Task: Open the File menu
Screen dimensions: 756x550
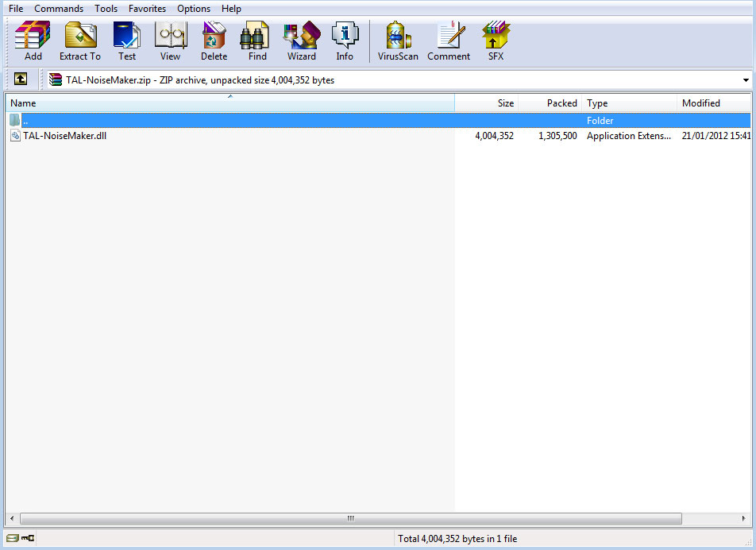Action: 16,9
